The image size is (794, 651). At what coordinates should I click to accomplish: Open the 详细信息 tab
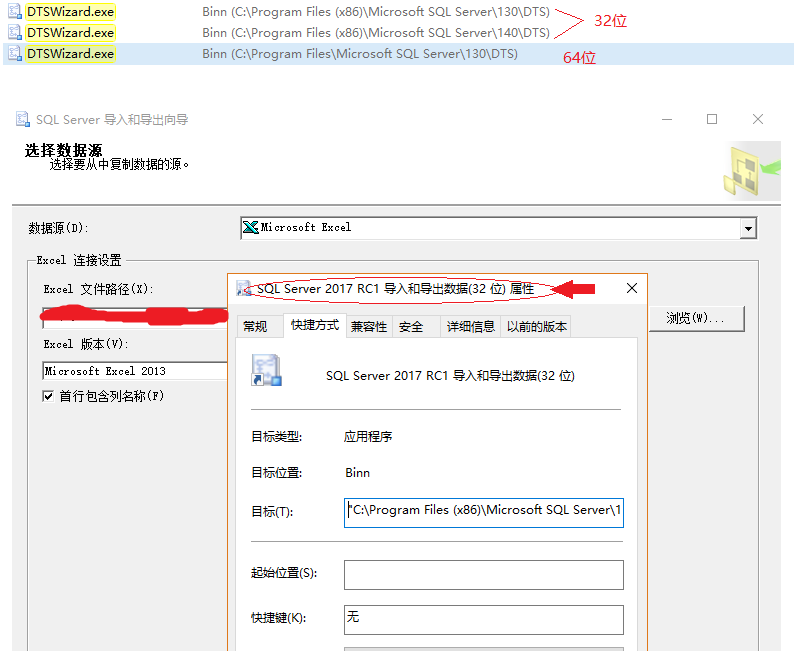(470, 327)
